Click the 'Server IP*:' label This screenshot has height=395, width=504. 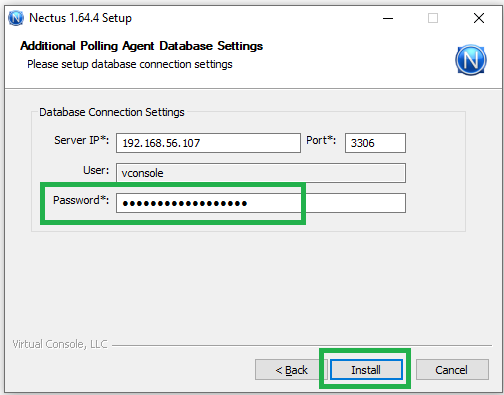82,140
